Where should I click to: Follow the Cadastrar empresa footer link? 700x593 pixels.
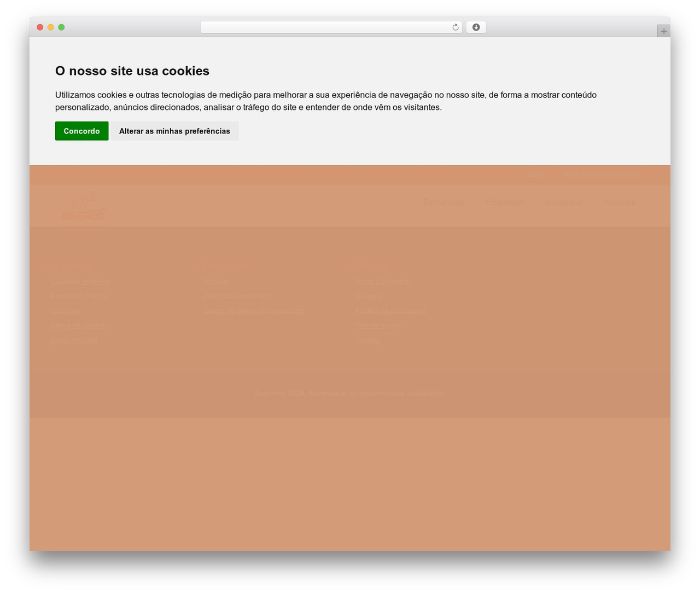80,281
